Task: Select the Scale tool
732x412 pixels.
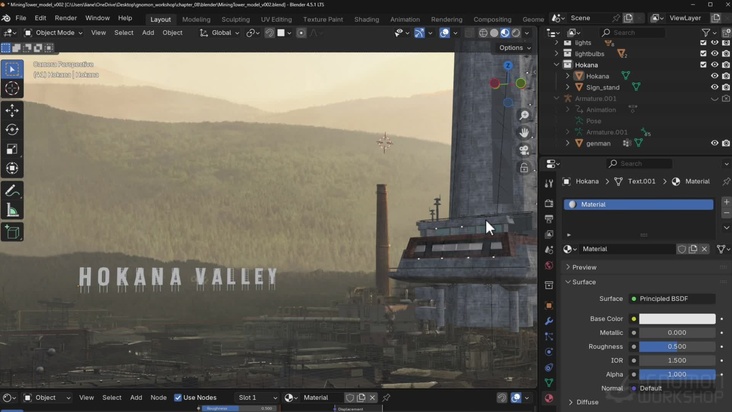Action: point(12,149)
